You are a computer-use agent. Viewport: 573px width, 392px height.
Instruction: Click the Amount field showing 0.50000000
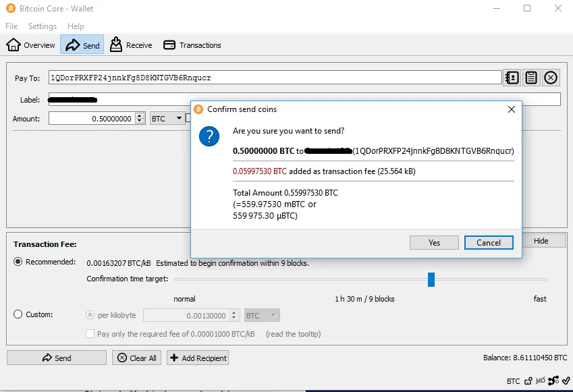(97, 118)
